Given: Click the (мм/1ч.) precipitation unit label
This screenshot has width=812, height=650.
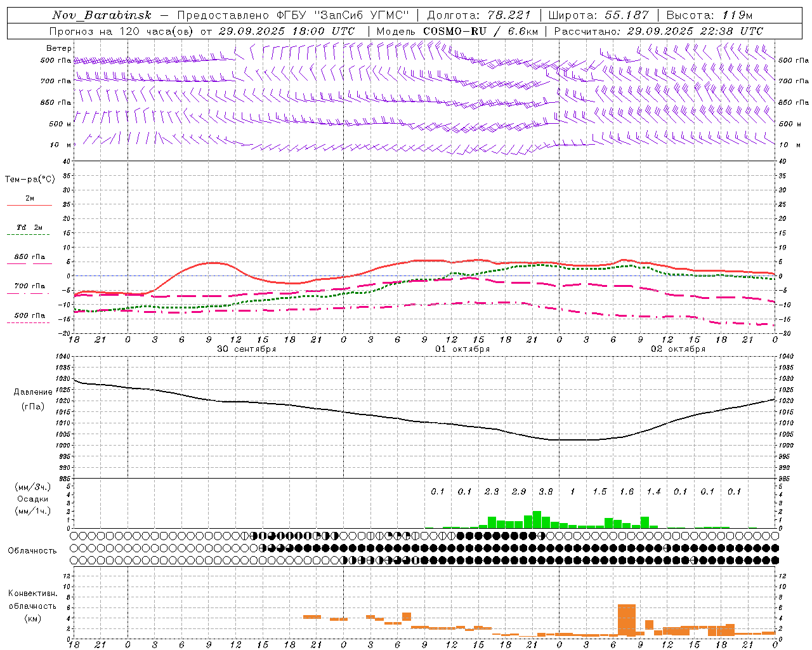Looking at the screenshot, I should point(33,511).
